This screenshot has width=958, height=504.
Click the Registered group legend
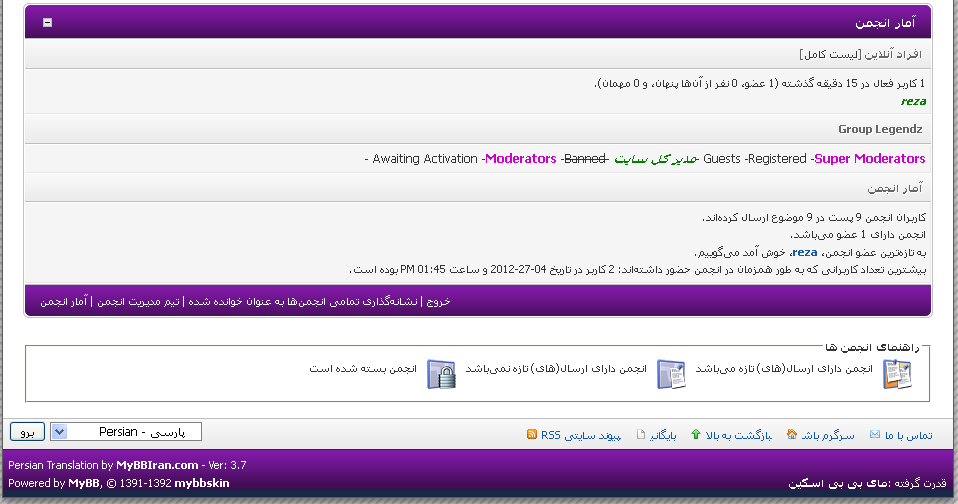click(777, 159)
